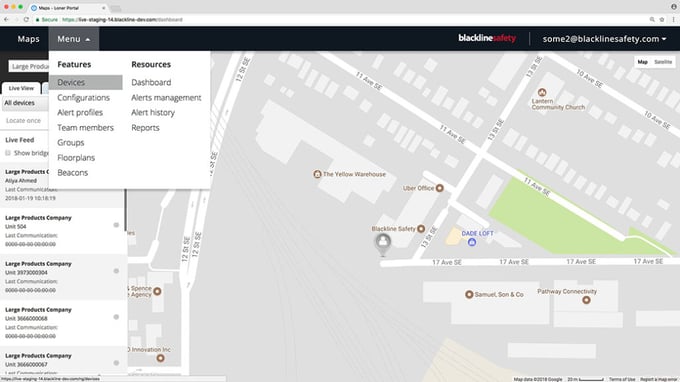Open the Chrome three-dot menu
The width and height of the screenshot is (680, 382).
click(673, 20)
